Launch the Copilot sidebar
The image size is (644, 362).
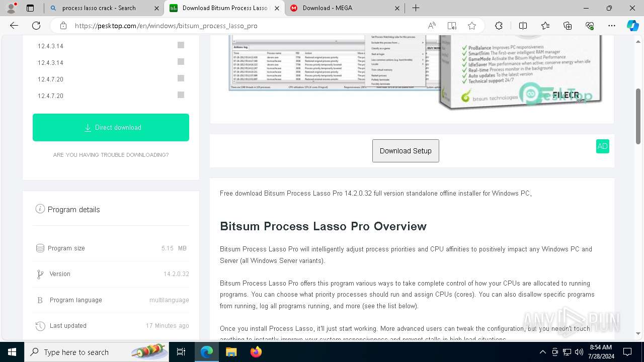[x=632, y=26]
